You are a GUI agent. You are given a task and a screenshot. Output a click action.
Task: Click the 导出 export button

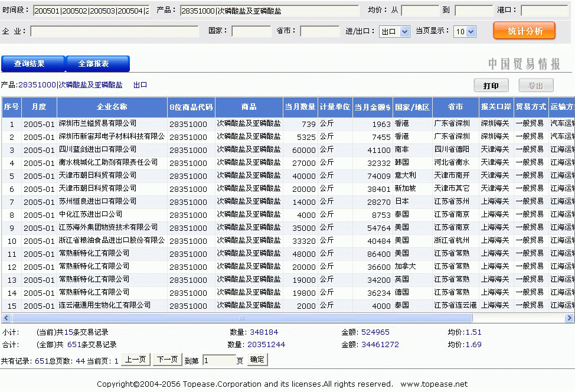coord(535,86)
